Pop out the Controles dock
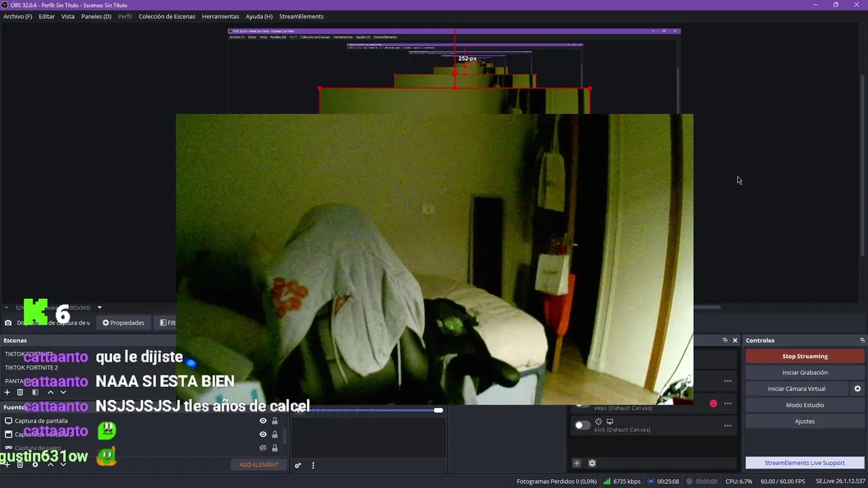 tap(862, 340)
